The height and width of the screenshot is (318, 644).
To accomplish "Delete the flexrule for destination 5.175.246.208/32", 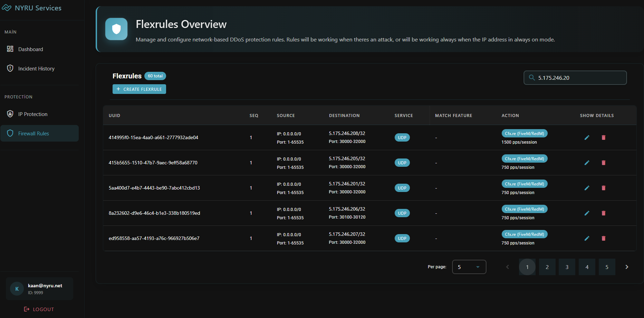I will coord(603,137).
